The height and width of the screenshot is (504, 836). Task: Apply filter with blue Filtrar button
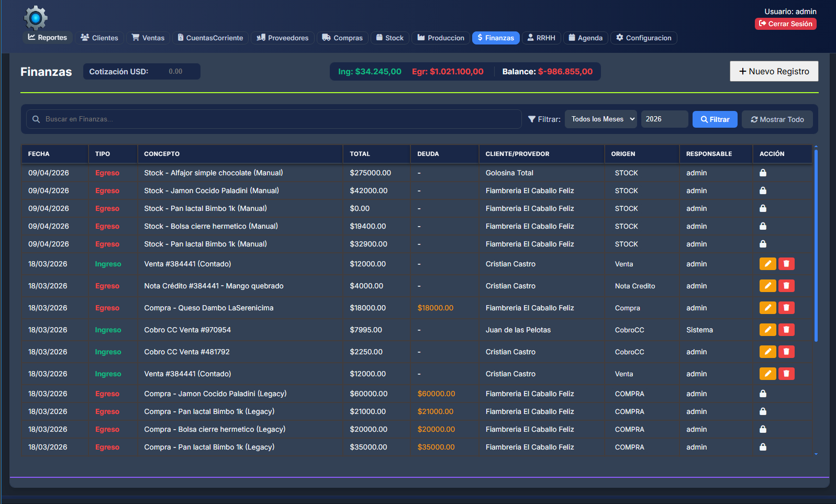coord(715,119)
